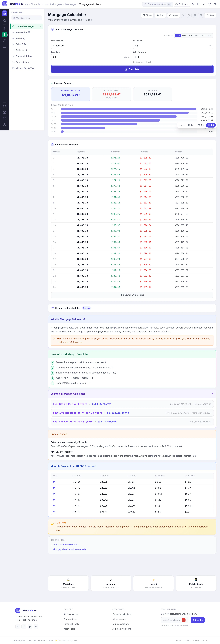Image resolution: width=220 pixels, height=644 pixels.
Task: Expand 'Show all 360 months' schedule
Action: 132,295
